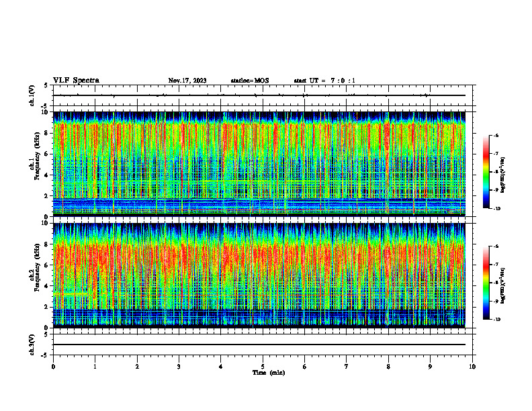Click the "5" tick on ch.1(V) axis
The width and height of the screenshot is (532, 411).
point(46,85)
